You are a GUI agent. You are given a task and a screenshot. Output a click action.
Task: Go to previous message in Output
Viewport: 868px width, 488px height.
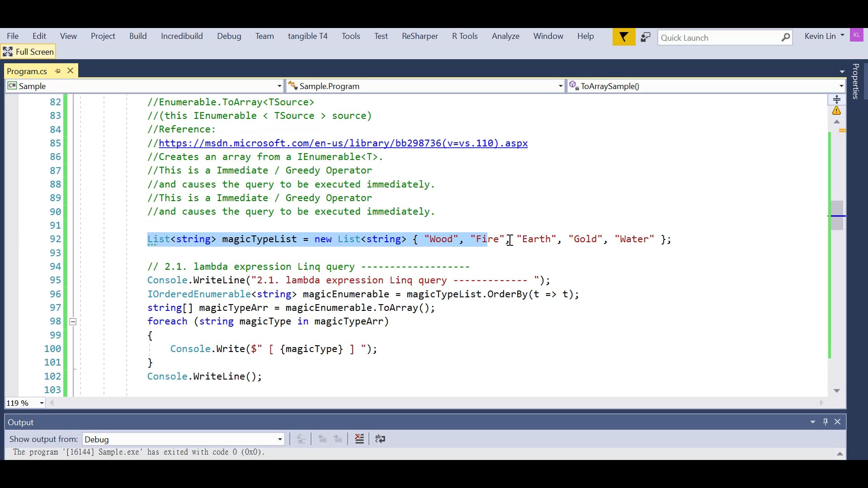322,439
